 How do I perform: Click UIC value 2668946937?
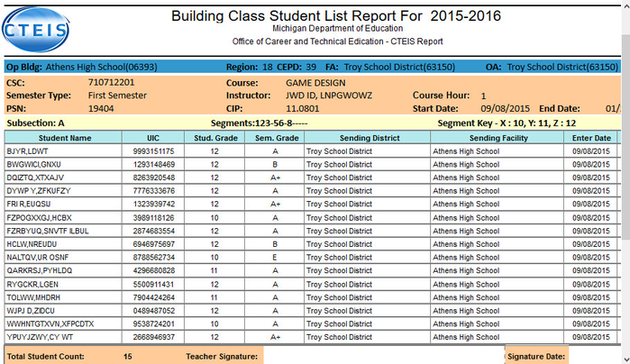click(154, 337)
